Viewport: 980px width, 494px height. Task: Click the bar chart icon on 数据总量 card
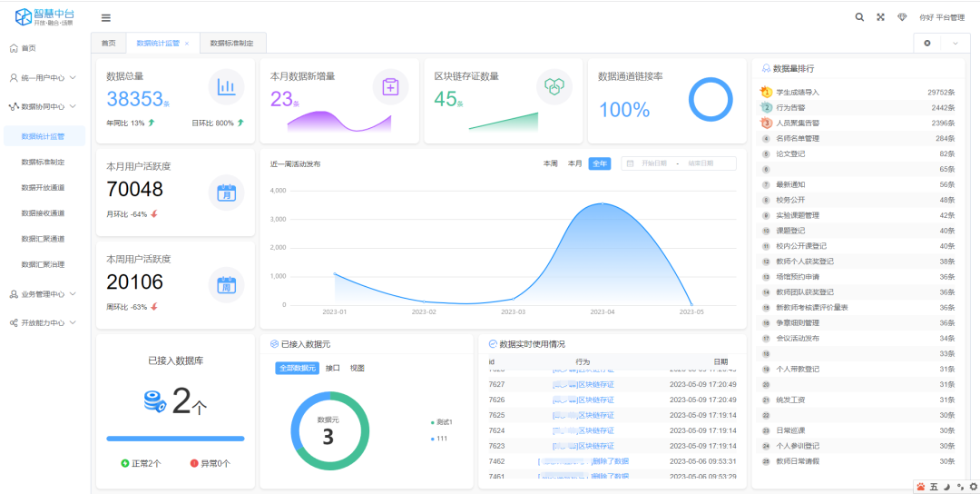226,86
